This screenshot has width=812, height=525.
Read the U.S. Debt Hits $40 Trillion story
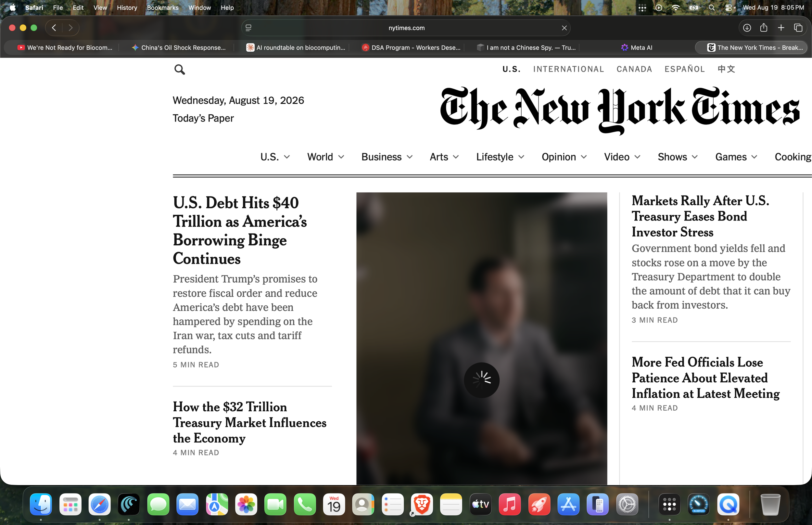pyautogui.click(x=240, y=230)
